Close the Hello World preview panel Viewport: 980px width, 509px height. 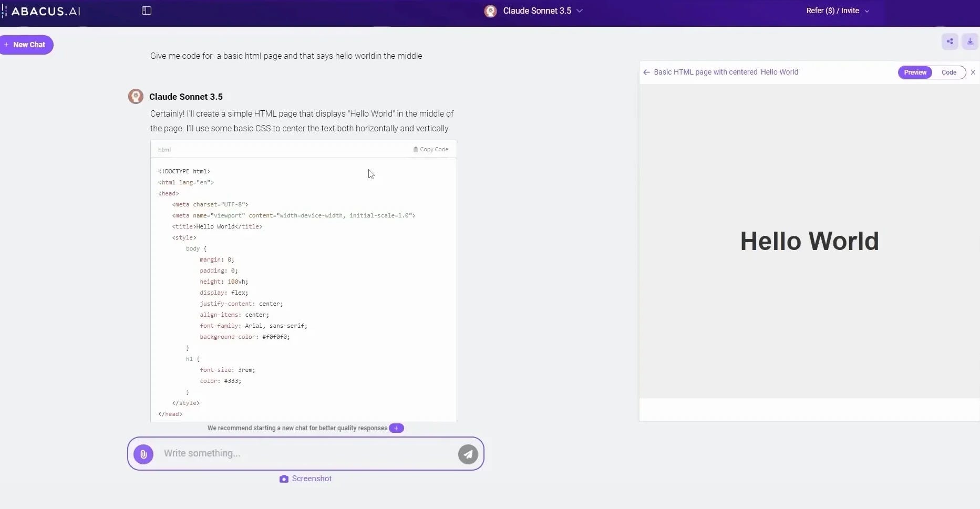point(973,72)
